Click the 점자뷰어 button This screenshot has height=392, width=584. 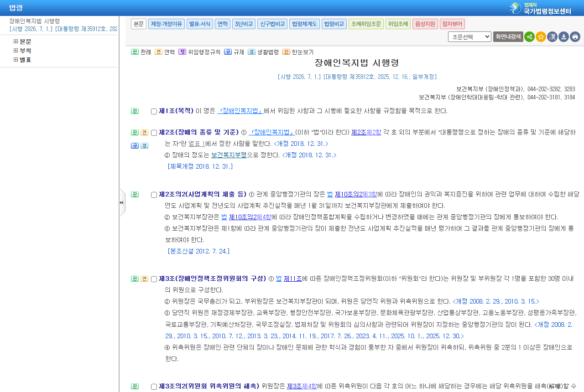coord(452,24)
